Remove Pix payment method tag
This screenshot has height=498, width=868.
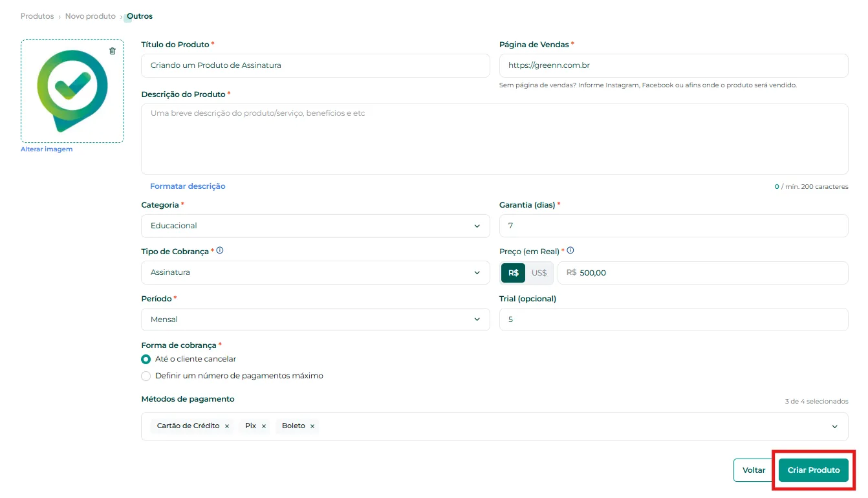click(264, 426)
